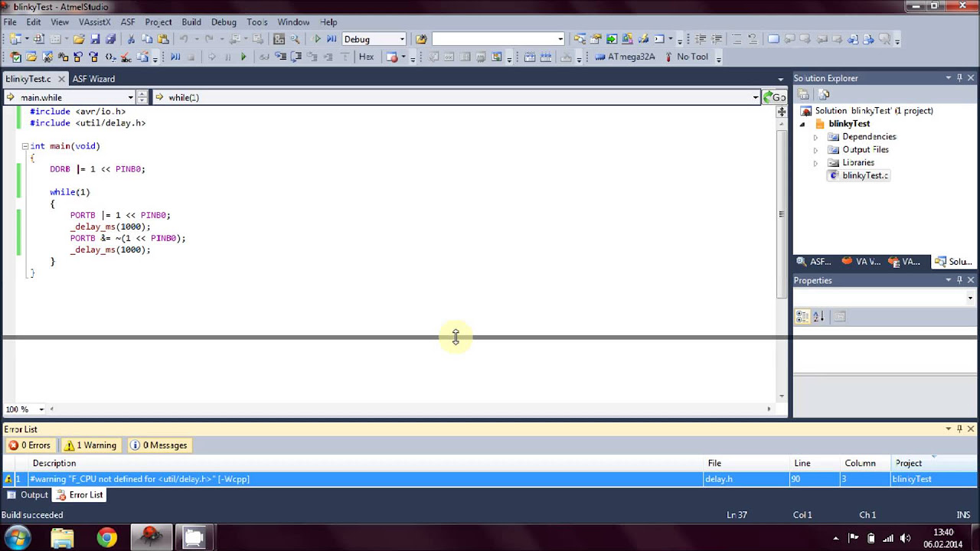The width and height of the screenshot is (980, 551).
Task: Expand the Output Files node
Action: click(815, 150)
